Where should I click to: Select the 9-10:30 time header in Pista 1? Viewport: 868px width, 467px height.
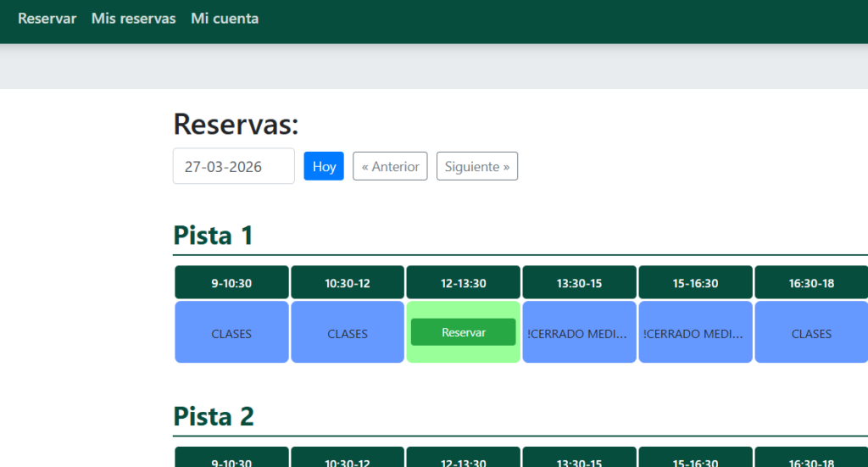231,283
